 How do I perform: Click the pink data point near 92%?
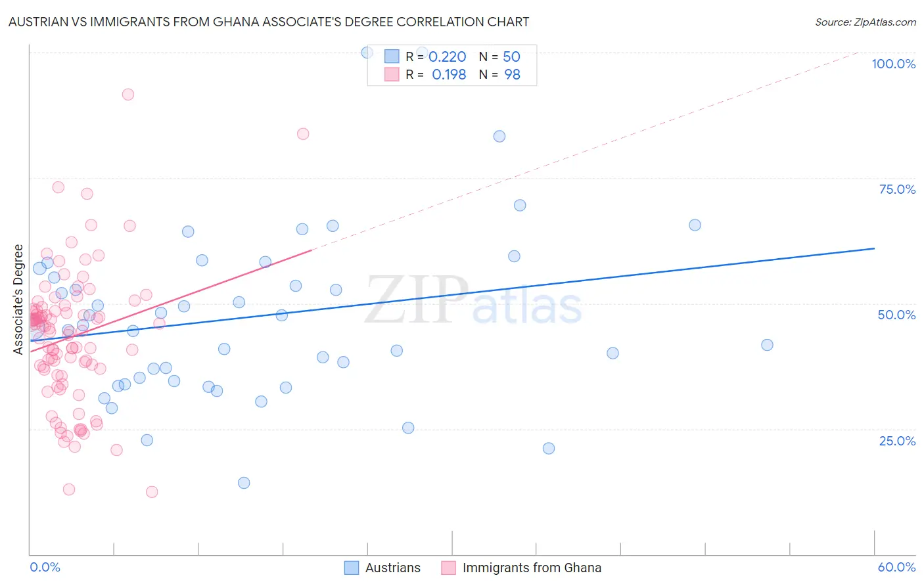(128, 95)
